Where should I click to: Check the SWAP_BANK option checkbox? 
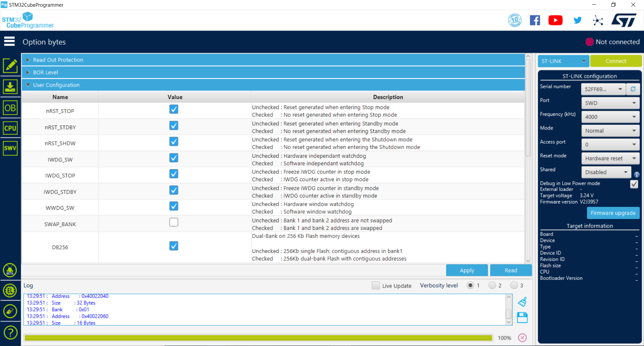point(174,222)
